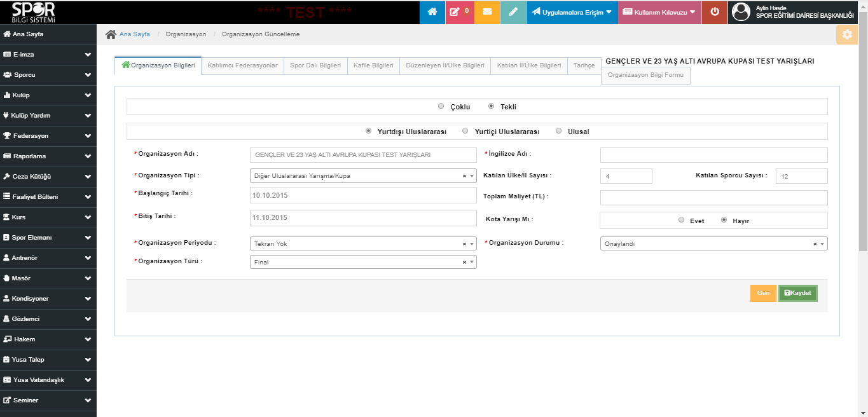Focus the İngilizce Adı input field
This screenshot has width=868, height=417.
(714, 155)
